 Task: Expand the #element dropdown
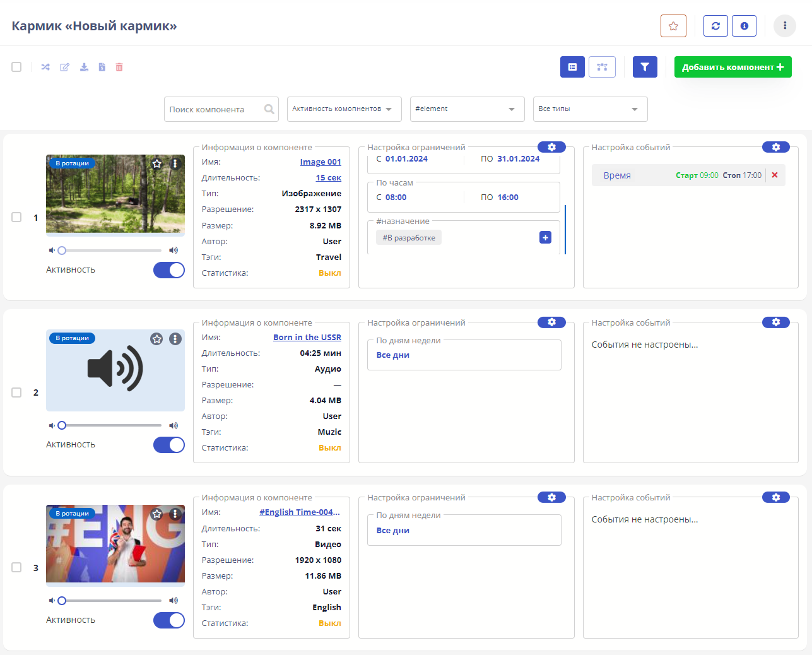click(467, 109)
